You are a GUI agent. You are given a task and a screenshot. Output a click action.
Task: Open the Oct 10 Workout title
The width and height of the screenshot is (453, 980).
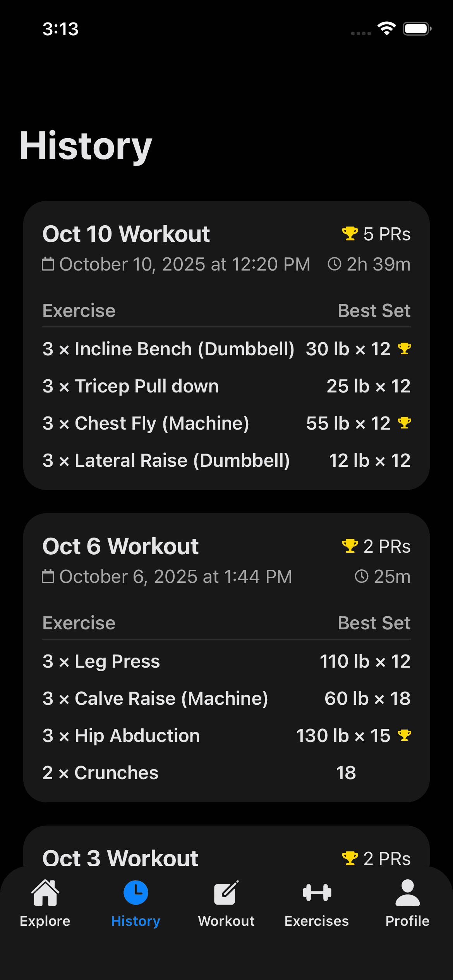pyautogui.click(x=126, y=234)
